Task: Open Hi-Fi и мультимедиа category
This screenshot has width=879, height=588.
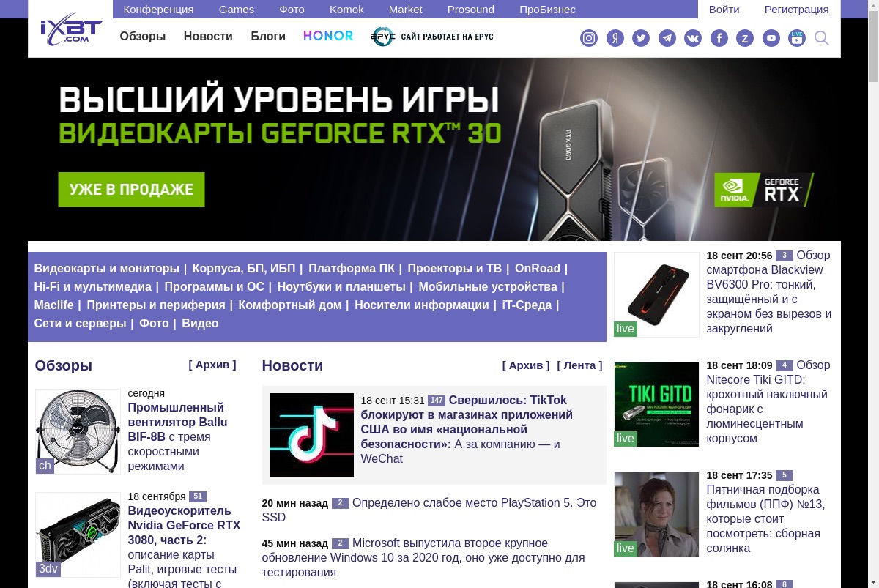Action: point(92,287)
